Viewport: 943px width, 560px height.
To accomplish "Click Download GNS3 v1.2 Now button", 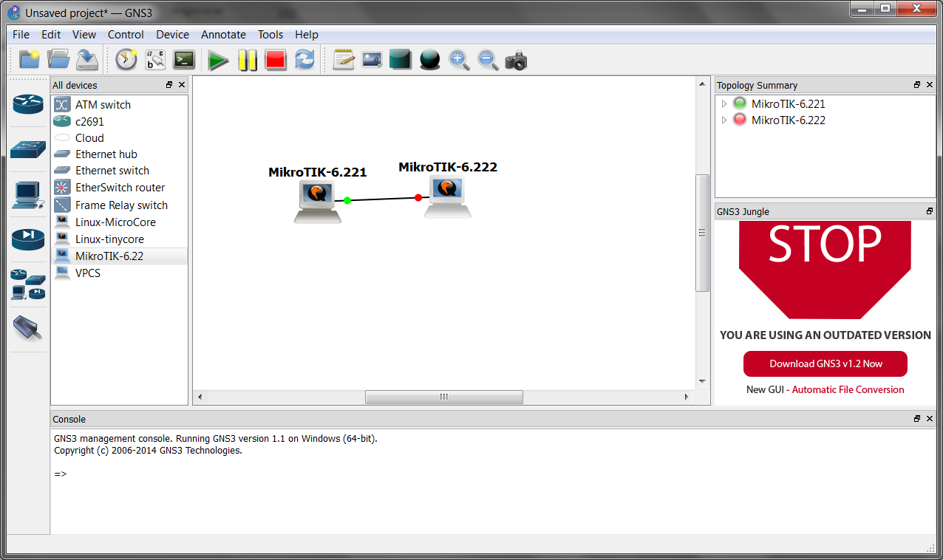I will [825, 363].
